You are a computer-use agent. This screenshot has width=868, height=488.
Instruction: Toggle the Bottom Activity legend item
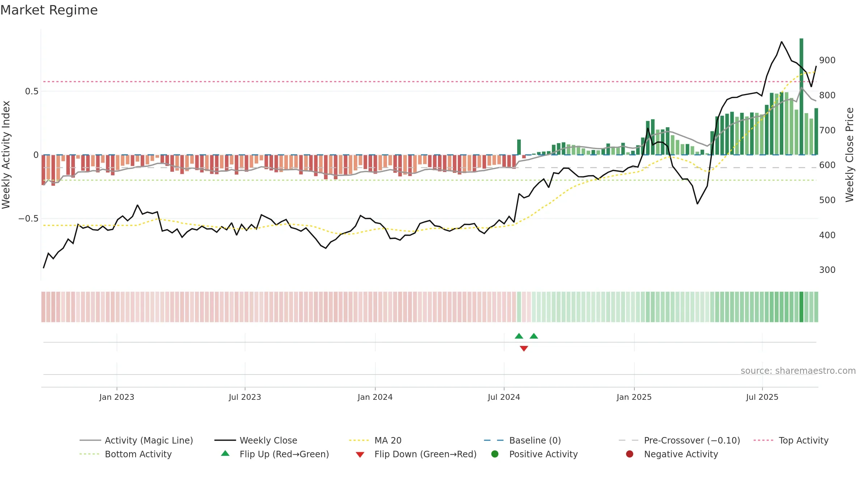pyautogui.click(x=125, y=454)
